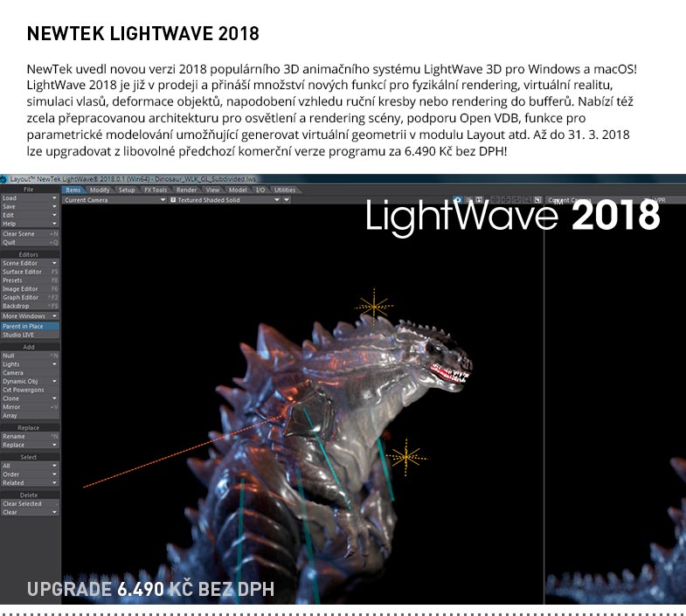Add a Null object
This screenshot has height=616, width=686.
click(x=30, y=356)
